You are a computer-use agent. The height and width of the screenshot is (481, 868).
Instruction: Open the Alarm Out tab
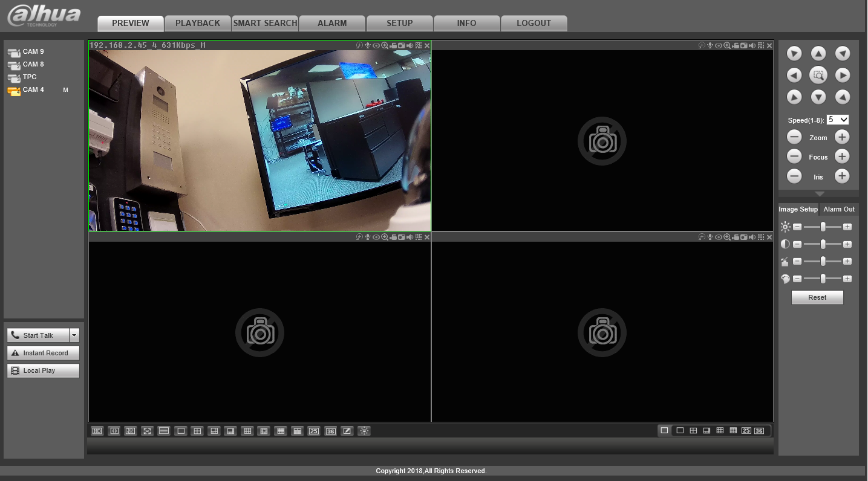pyautogui.click(x=839, y=209)
